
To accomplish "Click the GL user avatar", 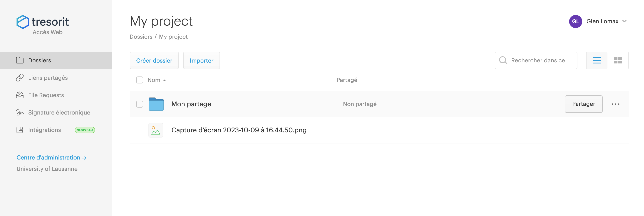I will click(575, 22).
